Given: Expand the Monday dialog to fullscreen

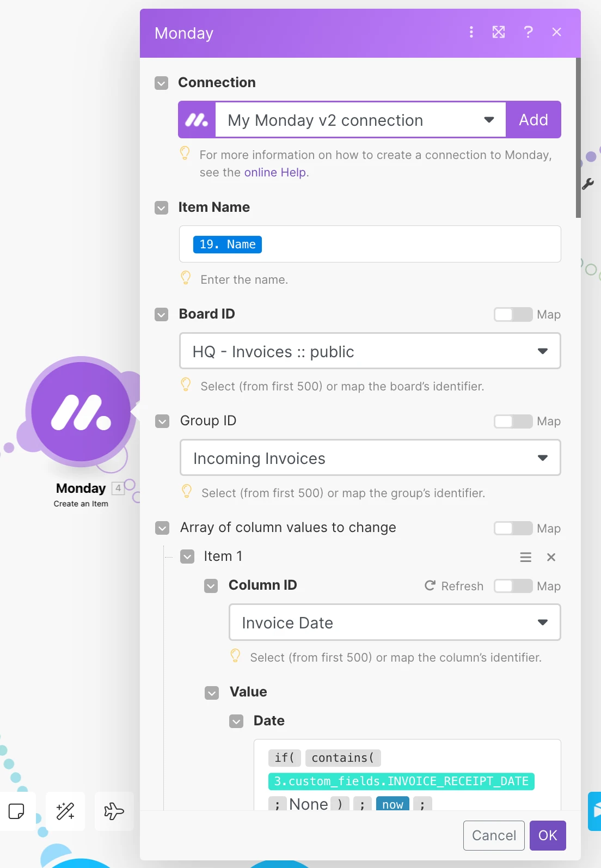Looking at the screenshot, I should pos(499,32).
